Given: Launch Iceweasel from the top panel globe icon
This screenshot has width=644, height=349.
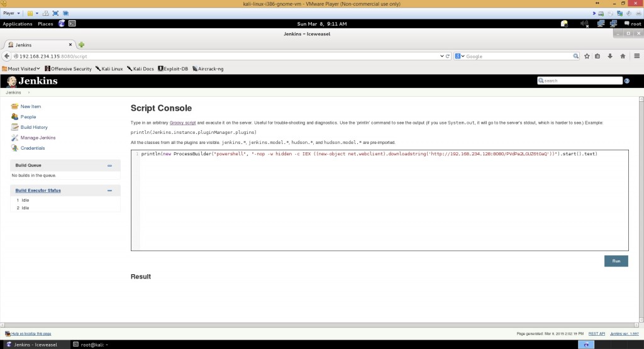Looking at the screenshot, I should click(x=62, y=24).
